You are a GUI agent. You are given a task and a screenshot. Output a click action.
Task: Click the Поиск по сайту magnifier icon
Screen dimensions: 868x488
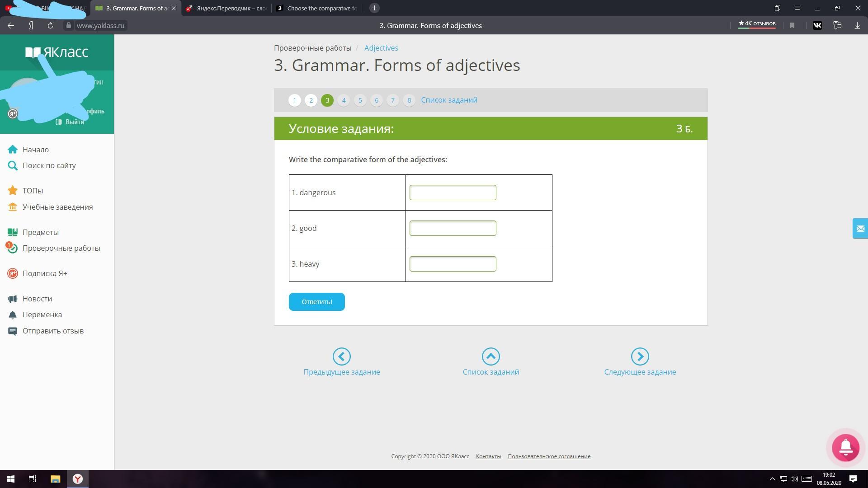pos(13,166)
